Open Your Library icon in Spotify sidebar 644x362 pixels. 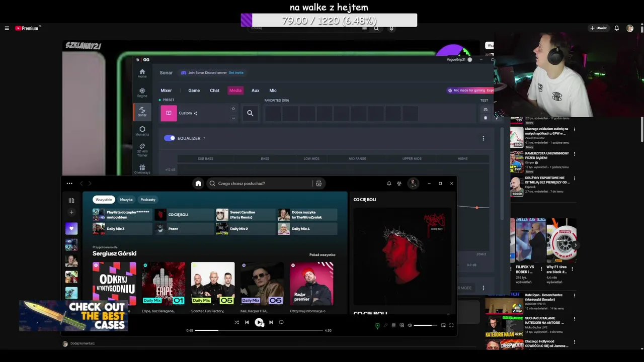coord(71,201)
